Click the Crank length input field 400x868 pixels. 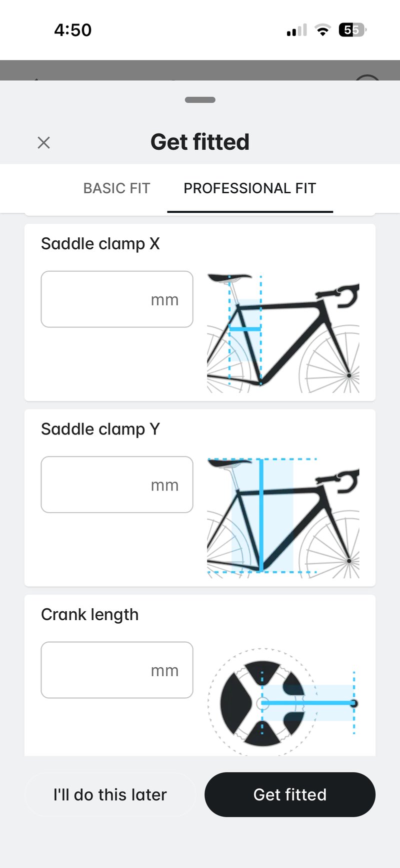tap(116, 670)
